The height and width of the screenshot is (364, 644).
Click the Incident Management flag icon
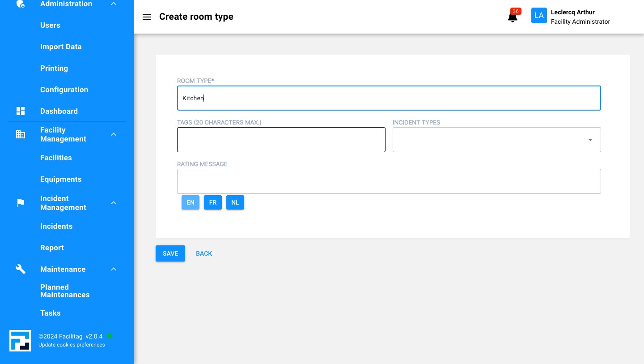tap(21, 203)
